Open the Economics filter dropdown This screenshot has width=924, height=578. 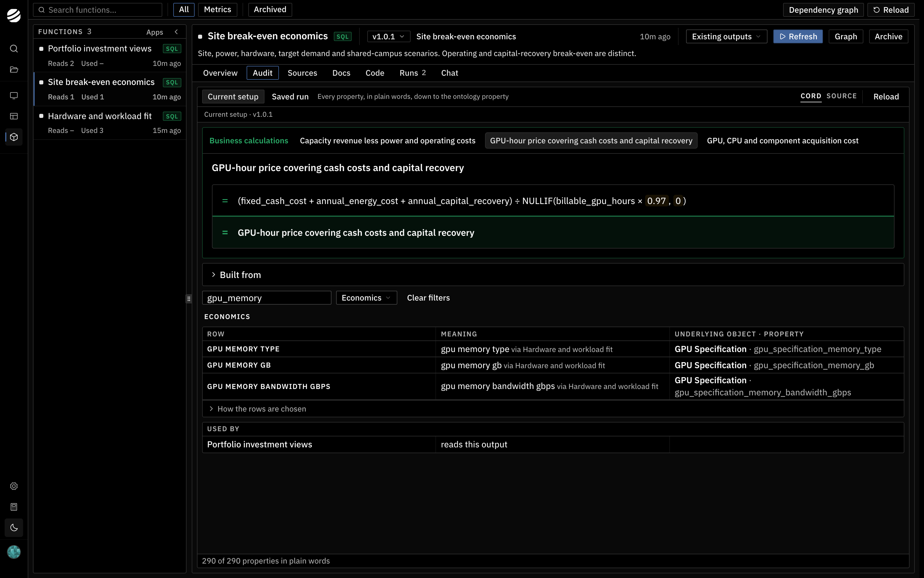coord(366,298)
